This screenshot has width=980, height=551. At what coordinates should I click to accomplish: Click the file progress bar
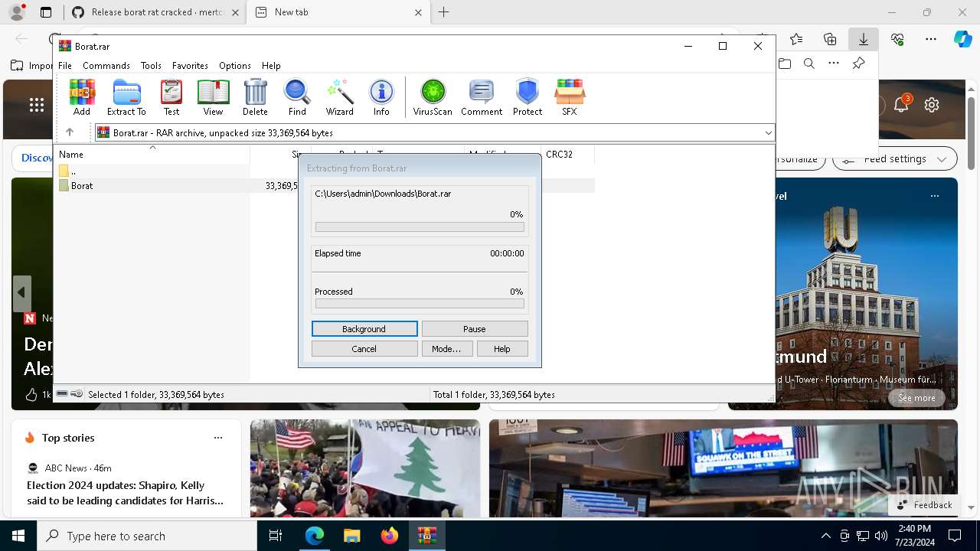pyautogui.click(x=420, y=227)
